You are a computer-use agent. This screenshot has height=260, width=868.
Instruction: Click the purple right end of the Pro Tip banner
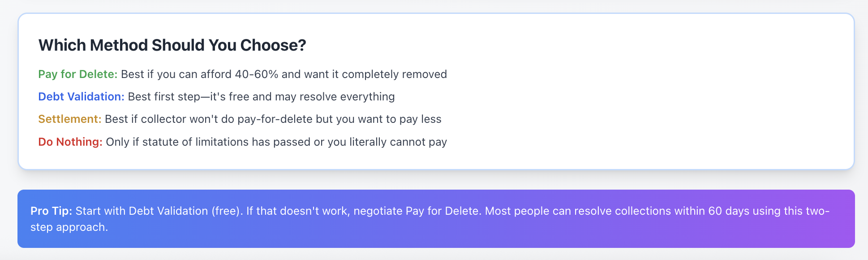pos(842,219)
